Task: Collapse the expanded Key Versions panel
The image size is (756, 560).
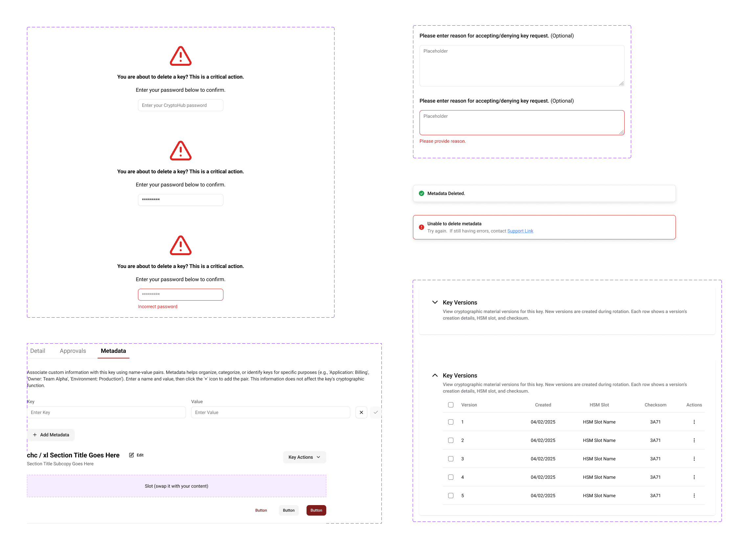Action: [x=435, y=375]
